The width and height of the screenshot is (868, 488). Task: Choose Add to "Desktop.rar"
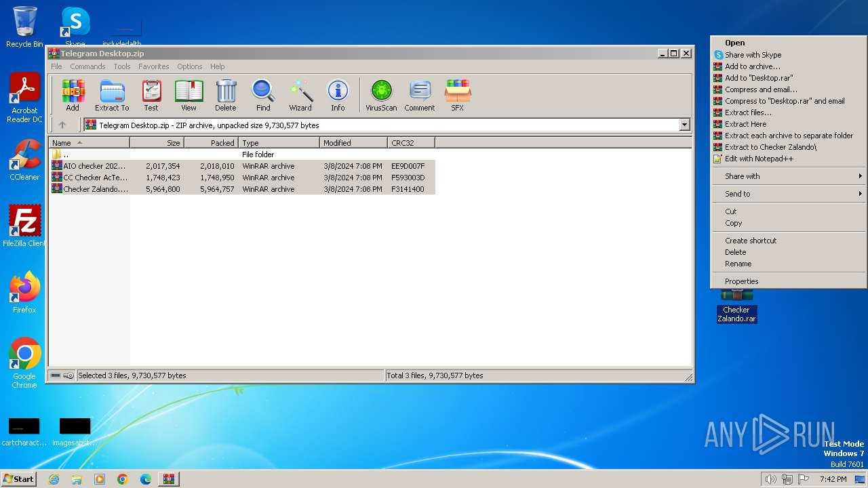coord(788,78)
